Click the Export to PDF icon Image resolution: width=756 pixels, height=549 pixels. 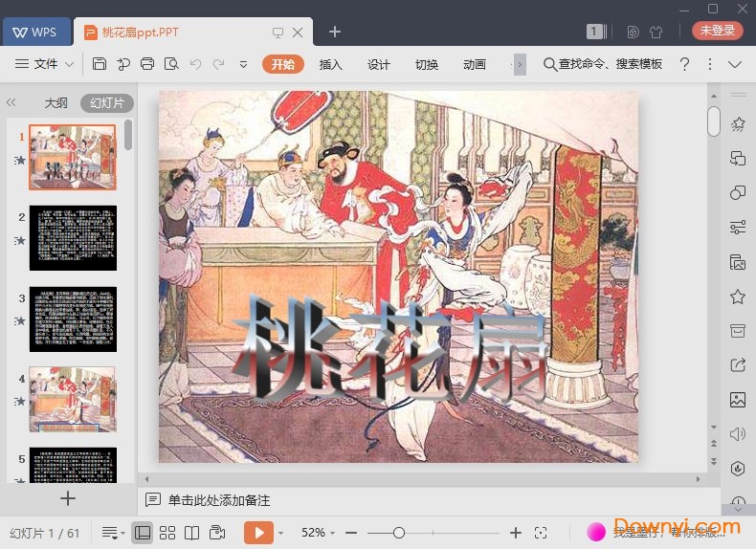pyautogui.click(x=123, y=64)
